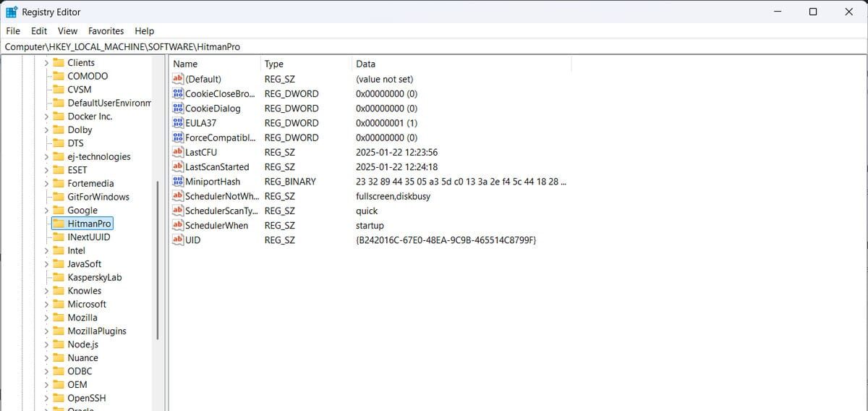Select the DTS key
Viewport: 868px width, 411px height.
point(75,143)
